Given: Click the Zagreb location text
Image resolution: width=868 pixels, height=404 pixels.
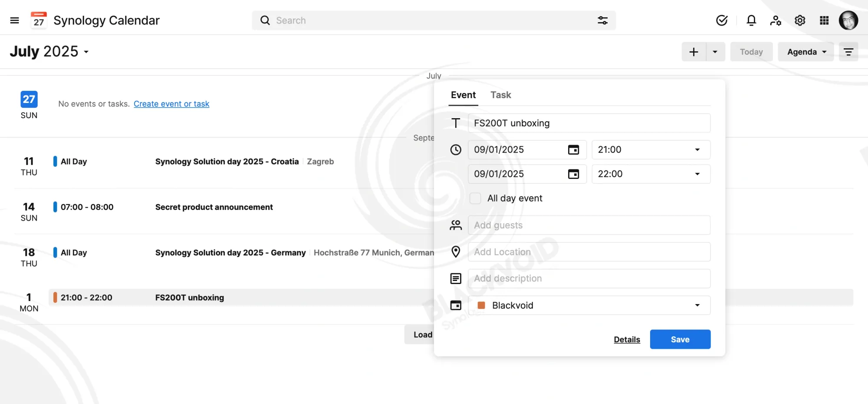Looking at the screenshot, I should tap(320, 162).
